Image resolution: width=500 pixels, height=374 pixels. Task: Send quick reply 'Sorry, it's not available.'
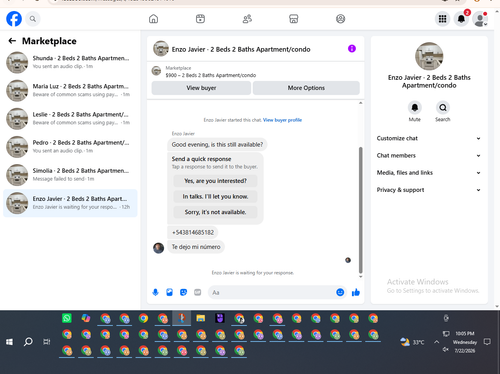215,212
